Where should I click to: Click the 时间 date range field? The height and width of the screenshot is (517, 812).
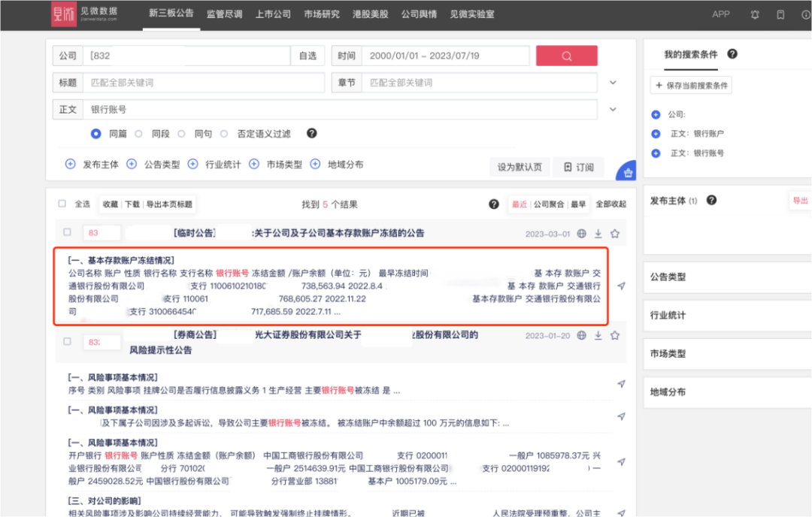click(446, 56)
